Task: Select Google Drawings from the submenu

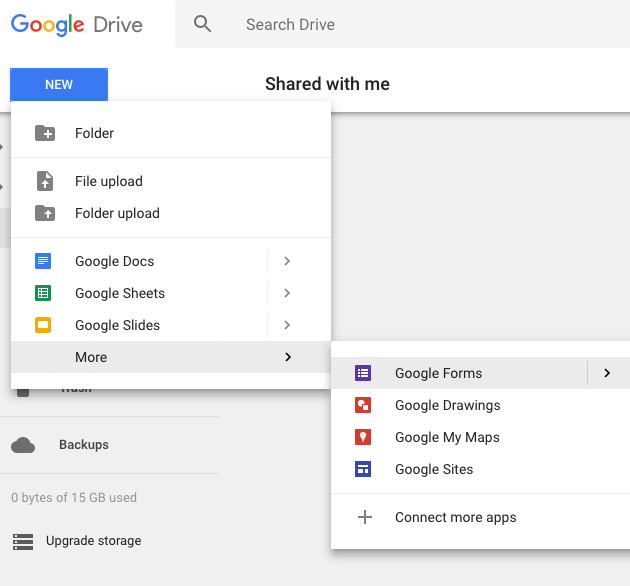Action: [481, 405]
